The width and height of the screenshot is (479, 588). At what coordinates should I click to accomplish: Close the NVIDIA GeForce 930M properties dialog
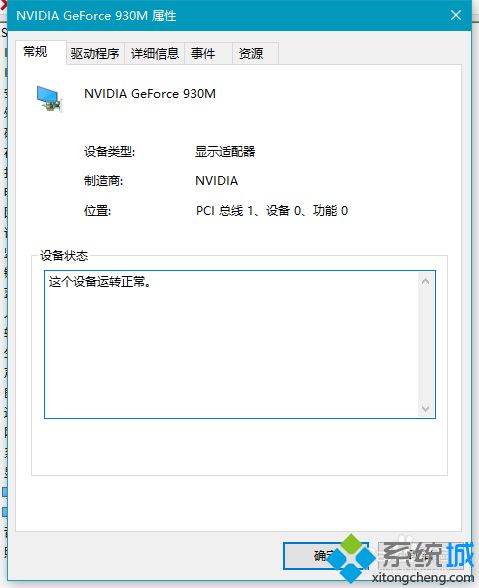click(x=456, y=15)
